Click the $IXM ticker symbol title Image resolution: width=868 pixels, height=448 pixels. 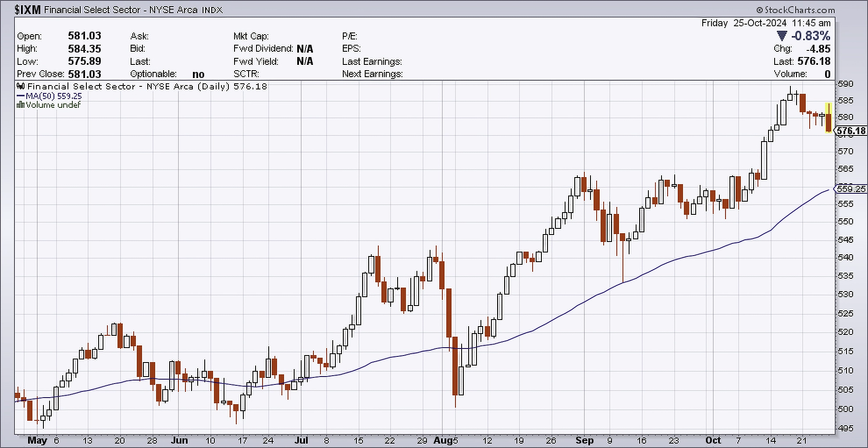[x=28, y=10]
